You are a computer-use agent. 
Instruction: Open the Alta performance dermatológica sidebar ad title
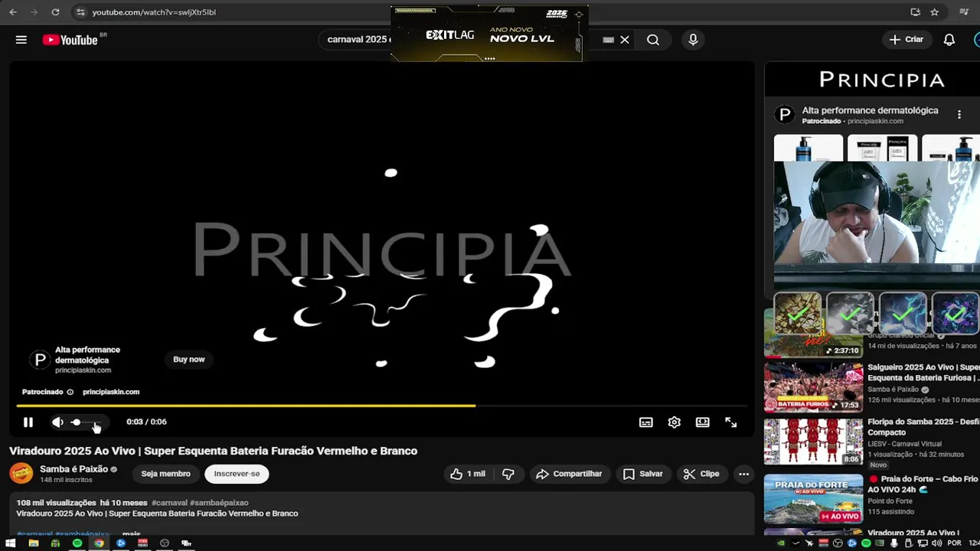870,110
